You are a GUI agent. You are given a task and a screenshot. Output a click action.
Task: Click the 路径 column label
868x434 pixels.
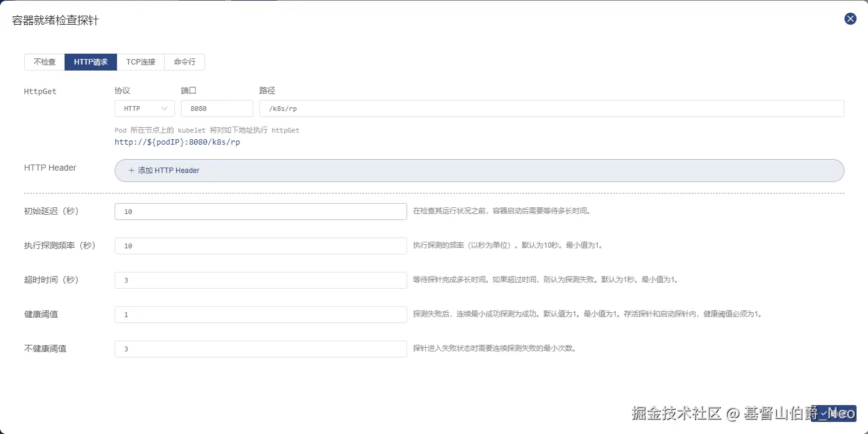pos(267,90)
